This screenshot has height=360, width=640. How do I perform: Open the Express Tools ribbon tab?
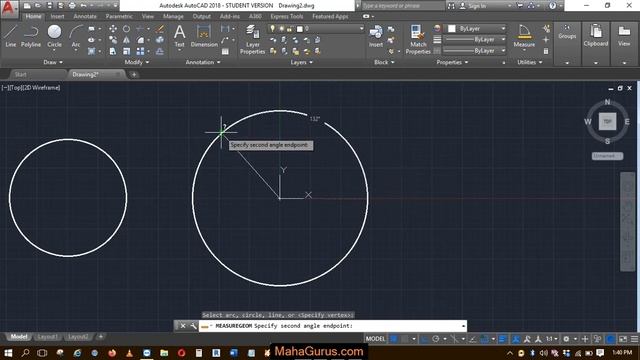pyautogui.click(x=287, y=16)
